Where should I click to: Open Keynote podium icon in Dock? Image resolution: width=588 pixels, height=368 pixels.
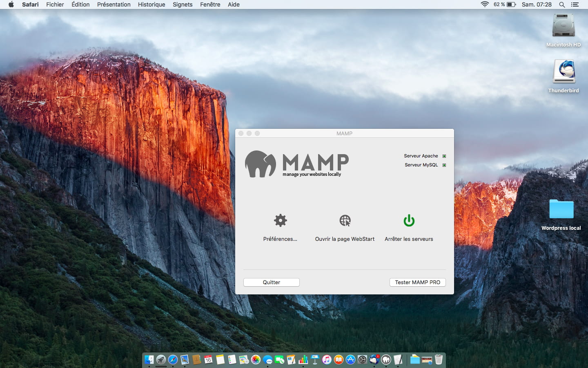pos(315,359)
